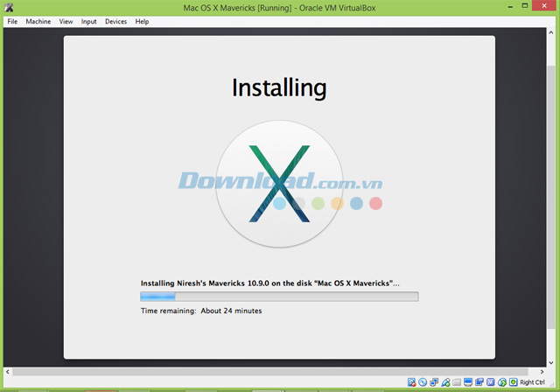Open the Input menu

(88, 21)
